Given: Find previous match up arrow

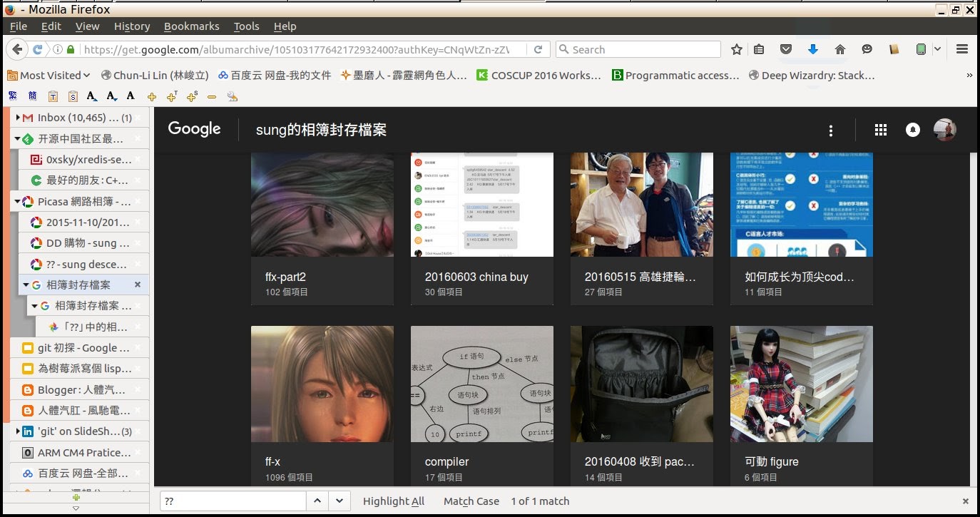Looking at the screenshot, I should [318, 501].
